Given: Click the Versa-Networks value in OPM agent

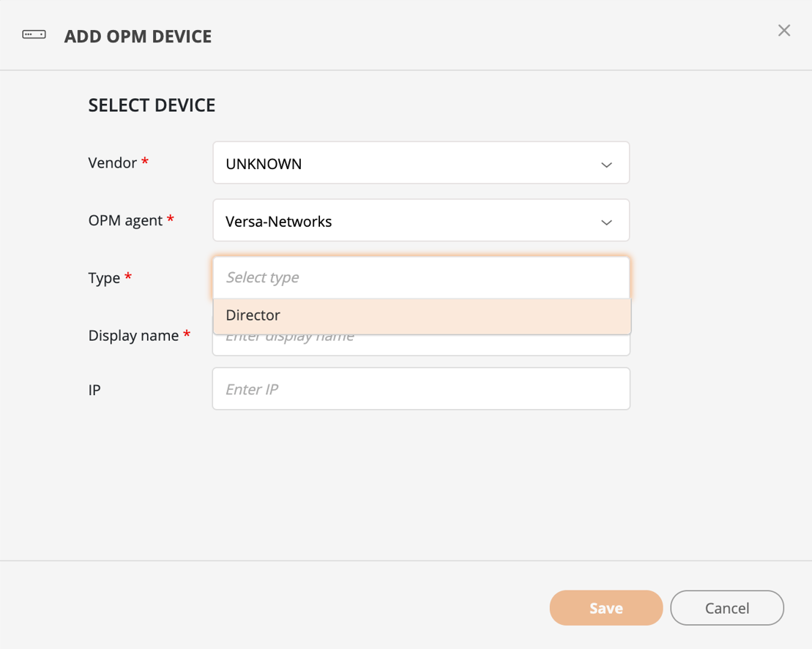Looking at the screenshot, I should pos(278,222).
